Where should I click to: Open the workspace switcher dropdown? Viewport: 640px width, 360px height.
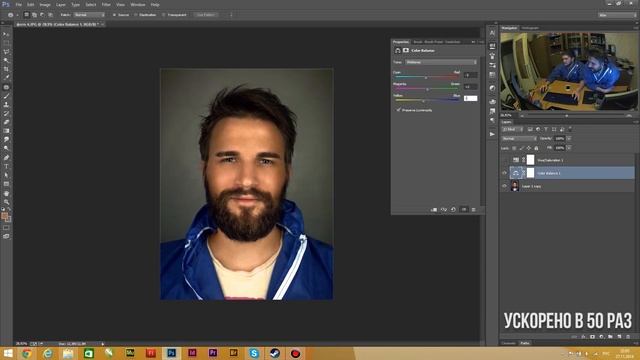[x=617, y=15]
